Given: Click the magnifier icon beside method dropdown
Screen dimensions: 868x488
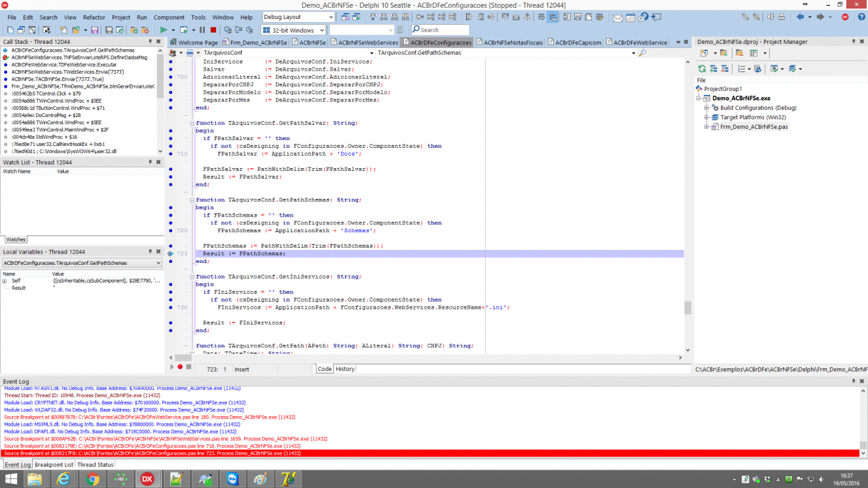Looking at the screenshot, I should click(642, 53).
